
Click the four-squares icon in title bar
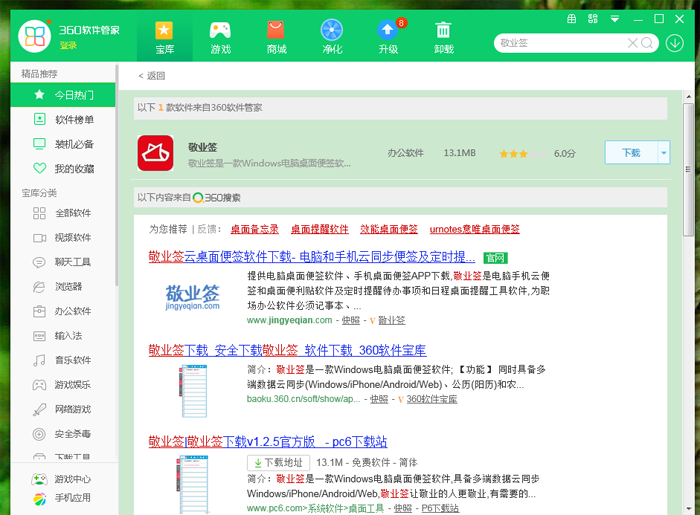(592, 19)
